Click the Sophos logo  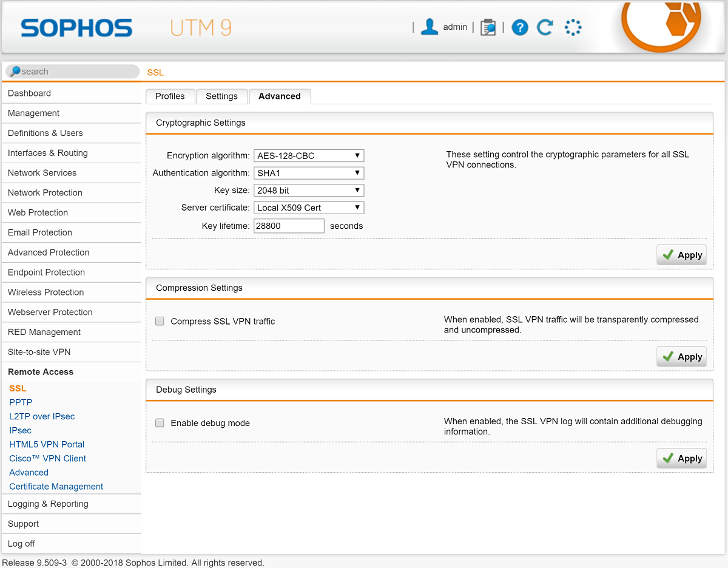tap(76, 28)
